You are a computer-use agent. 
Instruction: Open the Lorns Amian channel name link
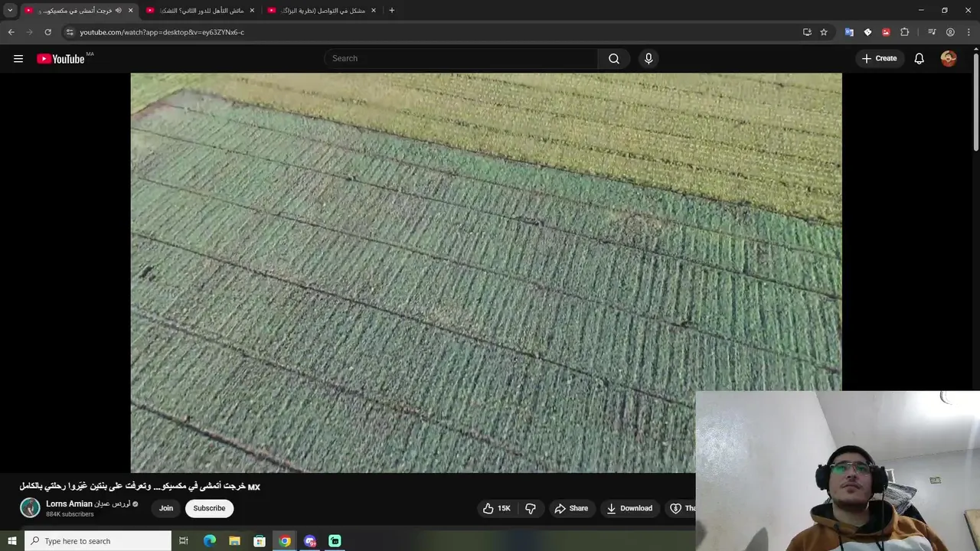[x=88, y=504]
